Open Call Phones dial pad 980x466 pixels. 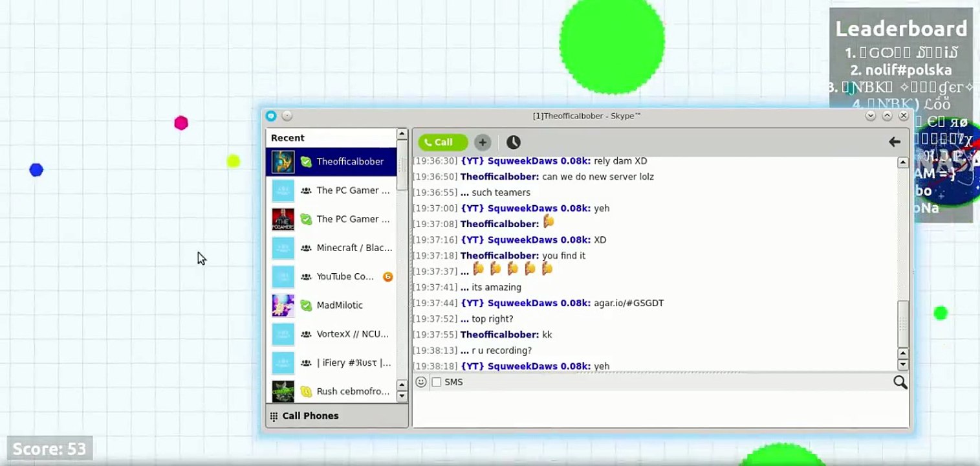pyautogui.click(x=336, y=416)
